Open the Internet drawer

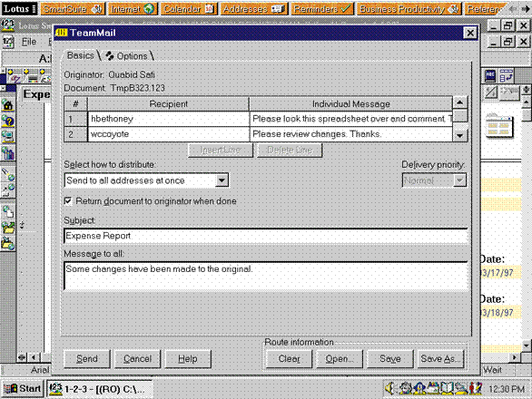pos(133,9)
